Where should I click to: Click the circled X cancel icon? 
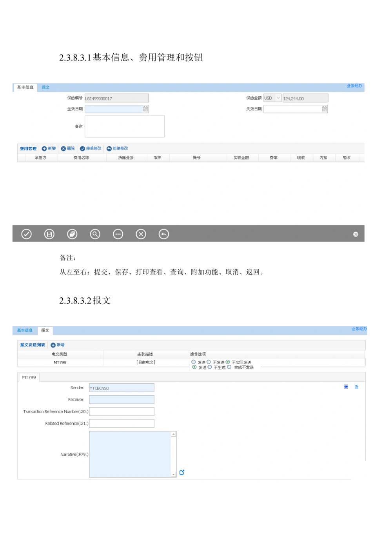point(141,234)
